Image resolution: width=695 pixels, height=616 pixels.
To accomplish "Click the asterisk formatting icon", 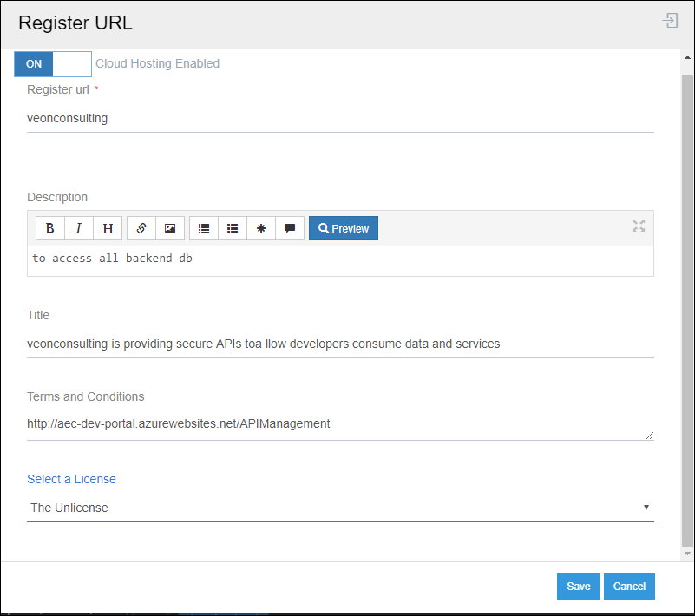I will pyautogui.click(x=260, y=227).
